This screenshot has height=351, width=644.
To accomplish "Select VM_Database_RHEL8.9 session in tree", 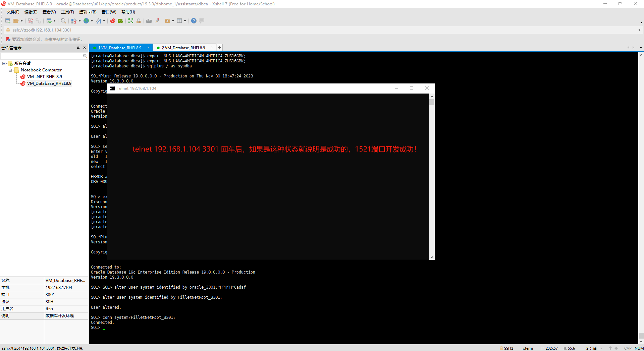I will tap(49, 83).
